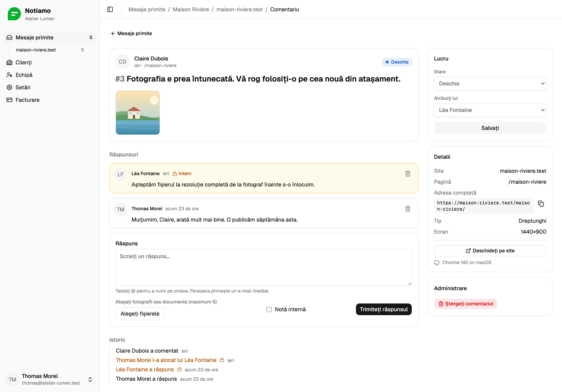Click Trimiteți răspunsul button
The image size is (562, 392).
pyautogui.click(x=384, y=309)
